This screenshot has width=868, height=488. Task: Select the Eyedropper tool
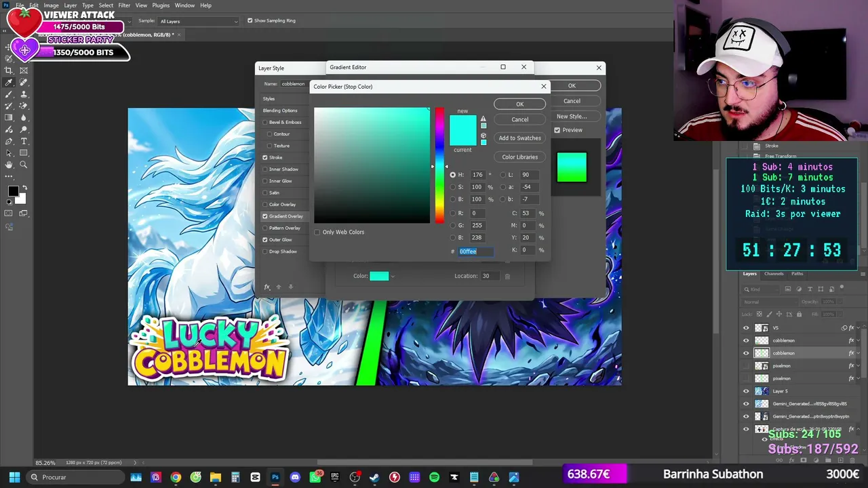[x=9, y=82]
